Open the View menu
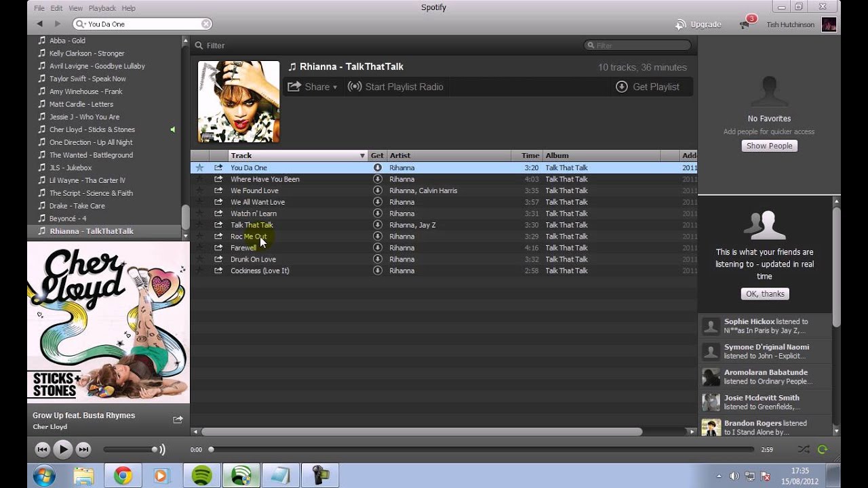 point(75,8)
